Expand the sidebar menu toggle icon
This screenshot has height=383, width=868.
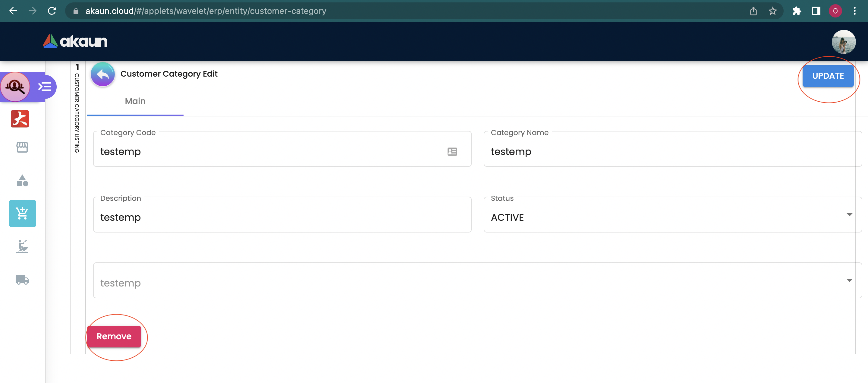tap(45, 87)
